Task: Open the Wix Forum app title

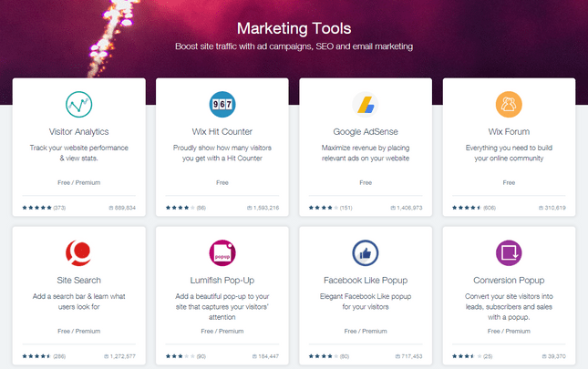Action: click(509, 131)
